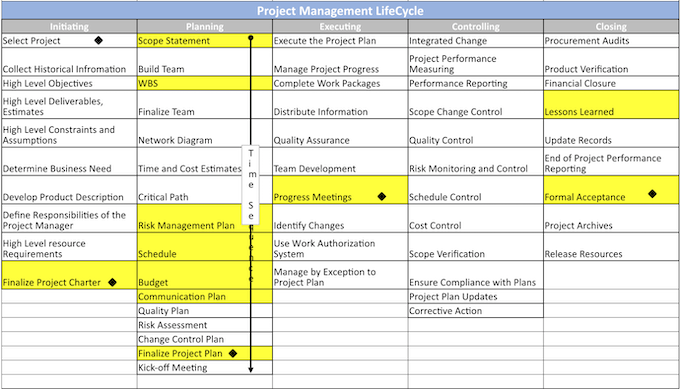
Task: Select the Network Diagram cell
Action: 205,133
